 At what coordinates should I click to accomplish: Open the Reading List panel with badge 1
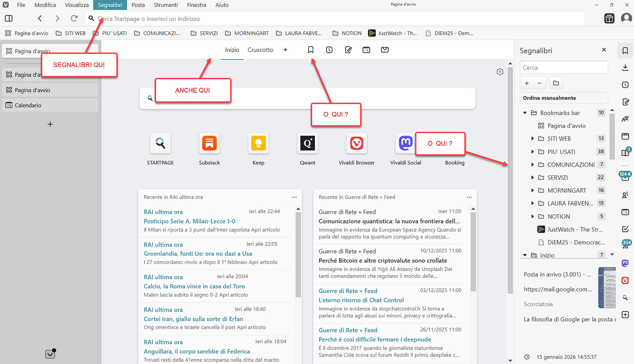tap(625, 153)
